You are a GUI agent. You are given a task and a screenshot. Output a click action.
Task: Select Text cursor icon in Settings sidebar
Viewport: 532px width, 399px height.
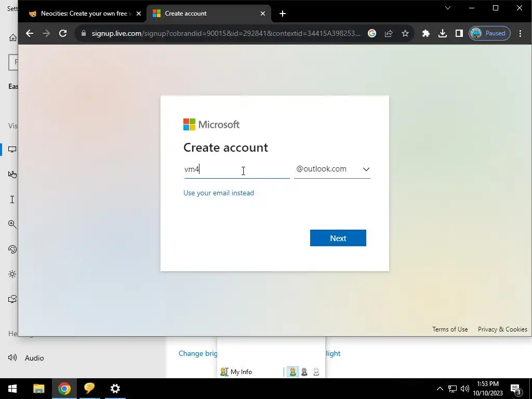(x=12, y=199)
